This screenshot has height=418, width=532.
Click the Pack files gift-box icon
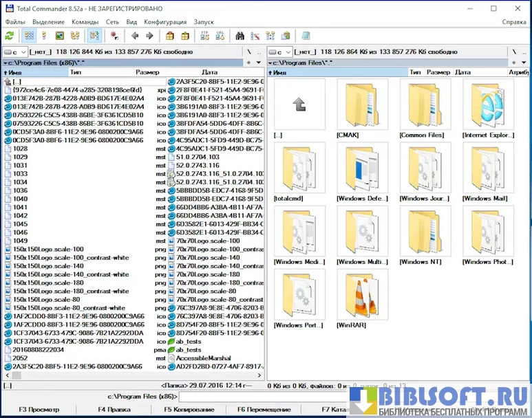(x=169, y=36)
